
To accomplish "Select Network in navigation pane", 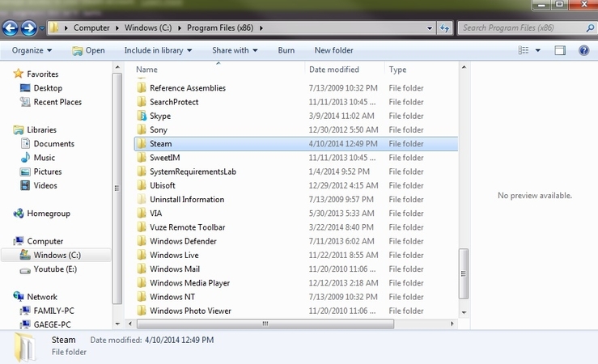I will (x=41, y=297).
